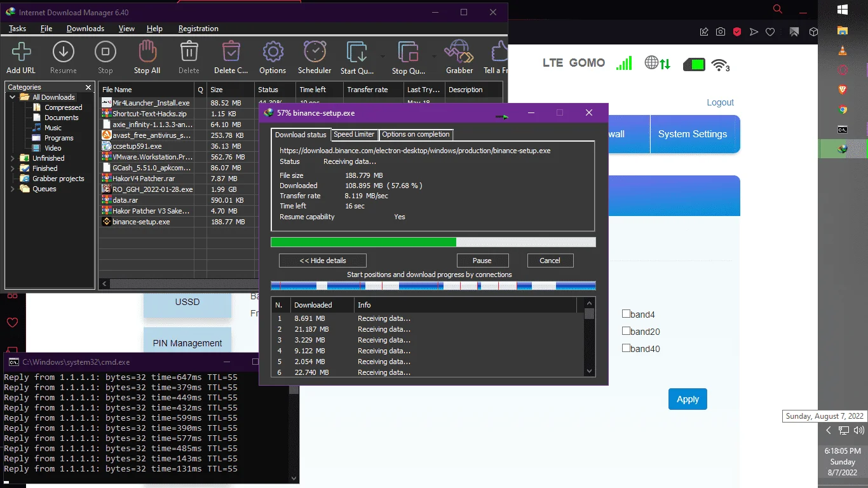868x488 pixels.
Task: Open the Scheduler clock icon
Action: click(x=315, y=51)
